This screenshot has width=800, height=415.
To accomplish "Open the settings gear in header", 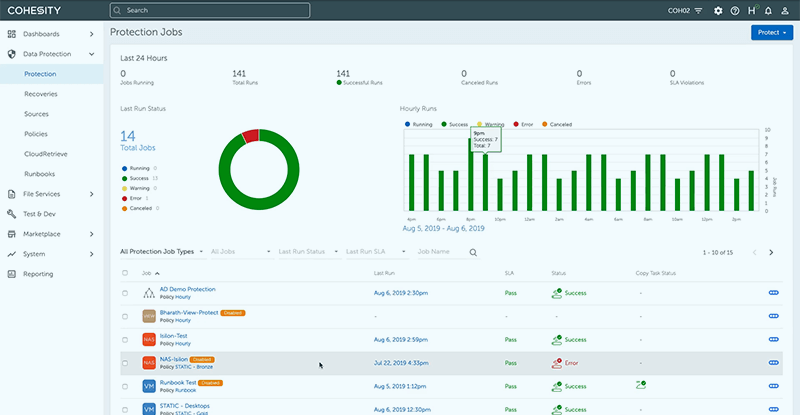I will pos(718,11).
